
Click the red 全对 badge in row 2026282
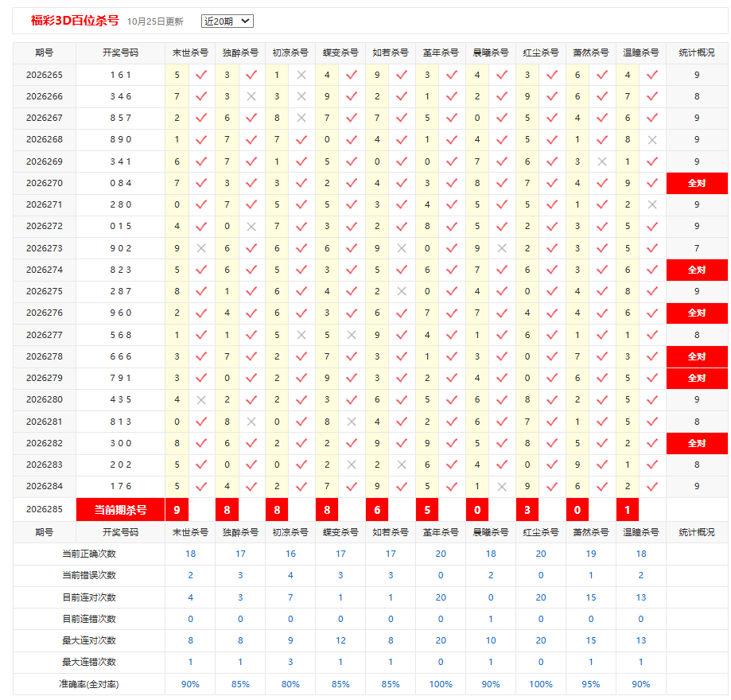[x=697, y=444]
